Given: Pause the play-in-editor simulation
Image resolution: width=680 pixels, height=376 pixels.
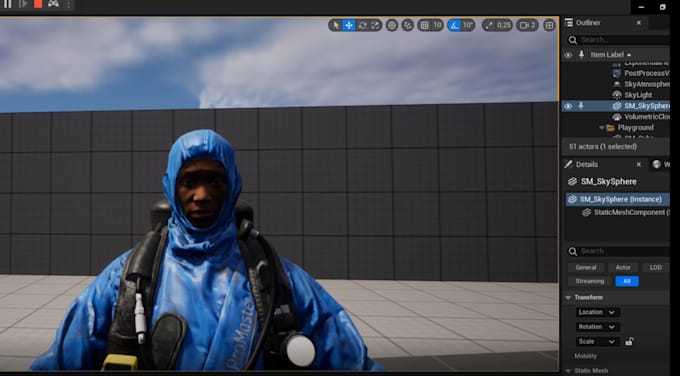Looking at the screenshot, I should [x=7, y=4].
